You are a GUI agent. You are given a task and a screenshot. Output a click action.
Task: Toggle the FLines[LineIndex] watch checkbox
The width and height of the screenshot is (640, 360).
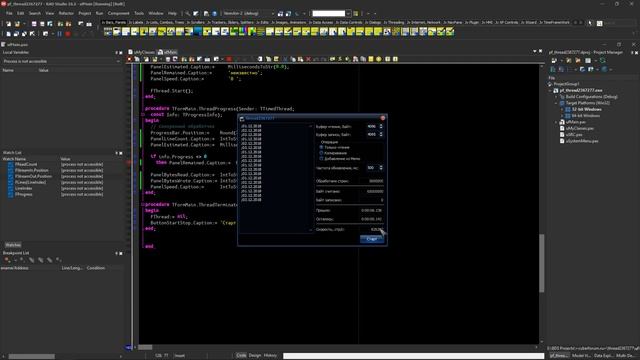click(x=11, y=182)
